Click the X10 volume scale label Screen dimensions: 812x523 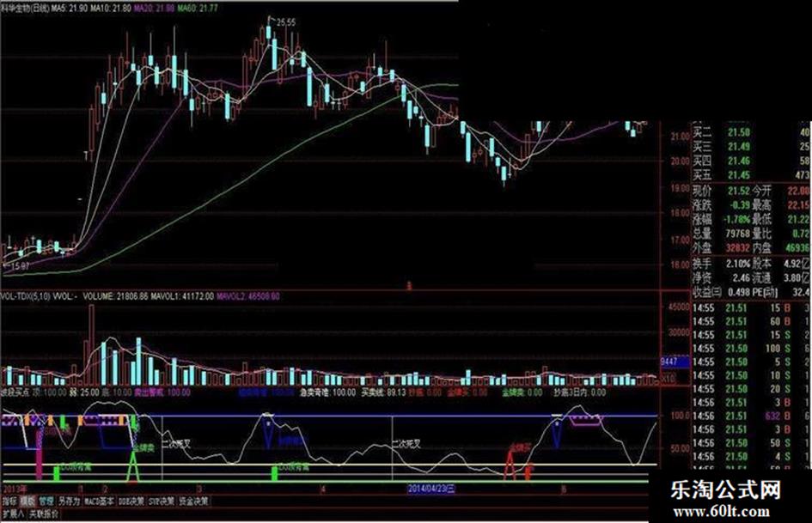point(669,379)
